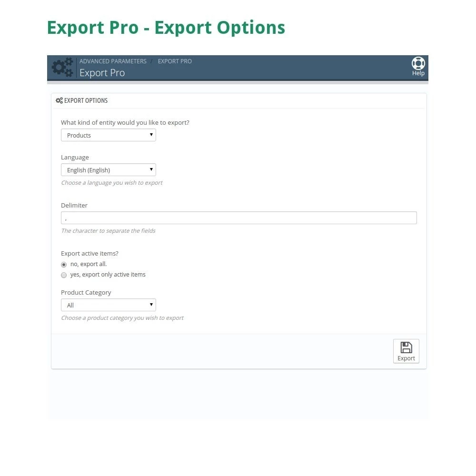Click the 'EXPORT OPTIONS' panel header text
This screenshot has width=476, height=476.
click(x=86, y=100)
